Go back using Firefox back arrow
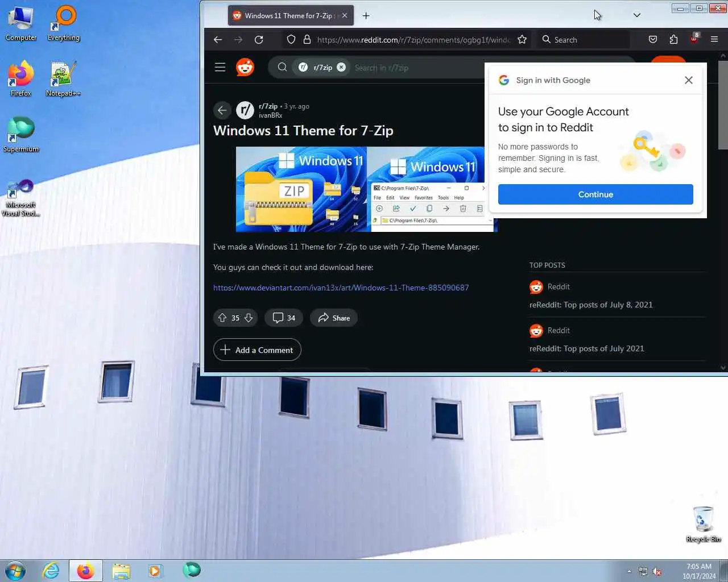The image size is (728, 582). [x=218, y=40]
